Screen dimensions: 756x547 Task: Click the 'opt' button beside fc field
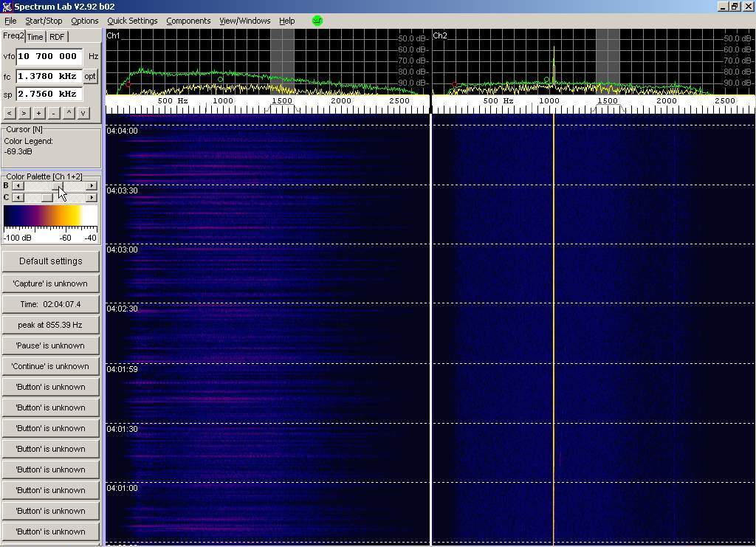tap(90, 76)
